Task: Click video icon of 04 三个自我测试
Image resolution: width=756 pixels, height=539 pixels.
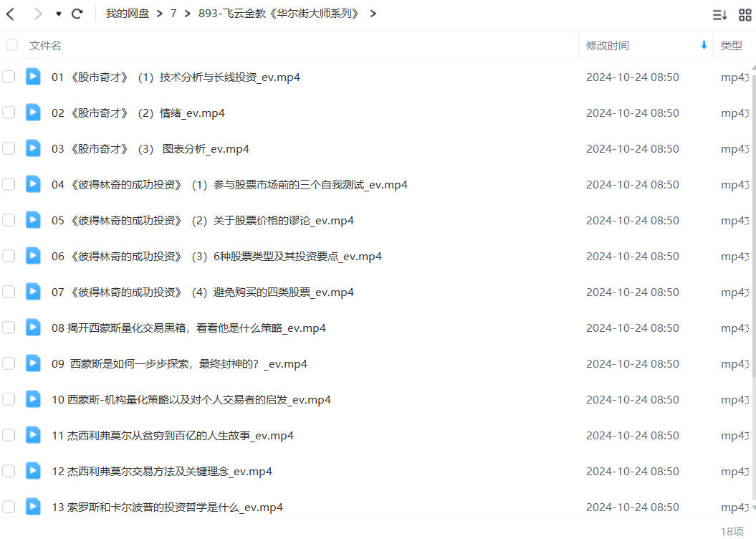Action: (x=33, y=183)
